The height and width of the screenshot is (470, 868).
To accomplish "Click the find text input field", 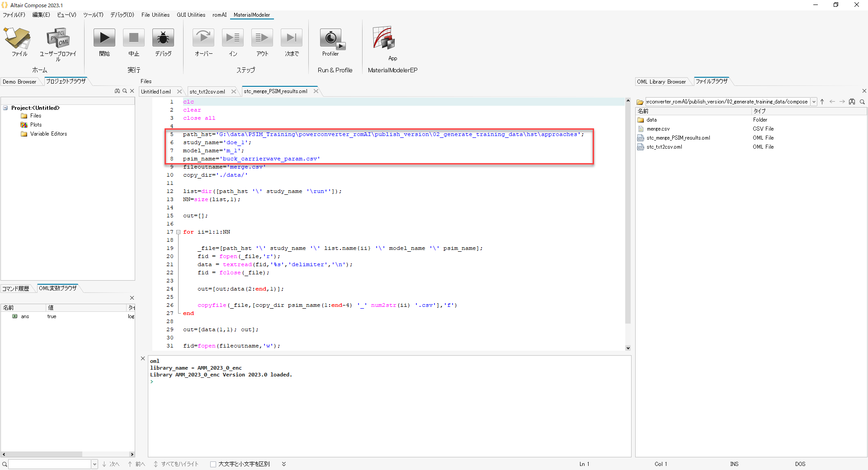I will (50, 464).
